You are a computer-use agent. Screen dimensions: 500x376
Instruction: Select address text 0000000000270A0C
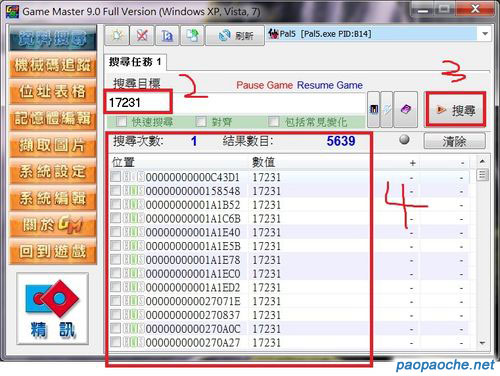[193, 329]
